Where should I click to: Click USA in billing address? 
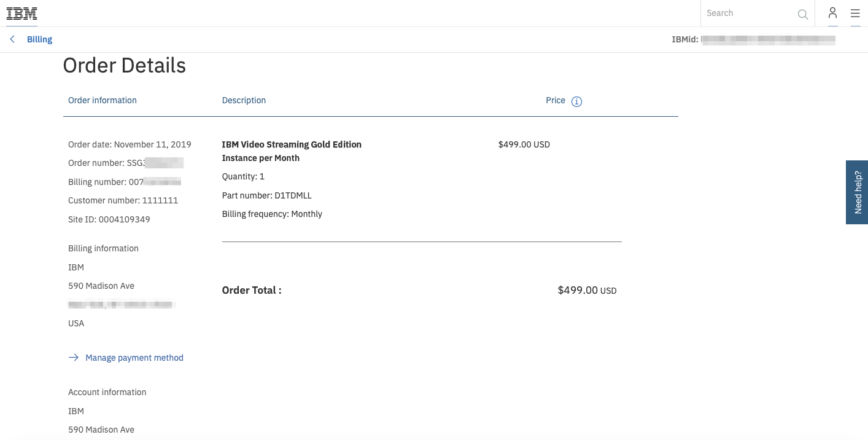(76, 323)
